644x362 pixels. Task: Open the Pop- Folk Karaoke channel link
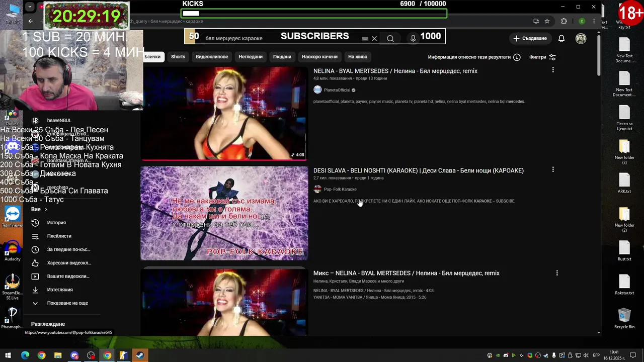click(340, 190)
